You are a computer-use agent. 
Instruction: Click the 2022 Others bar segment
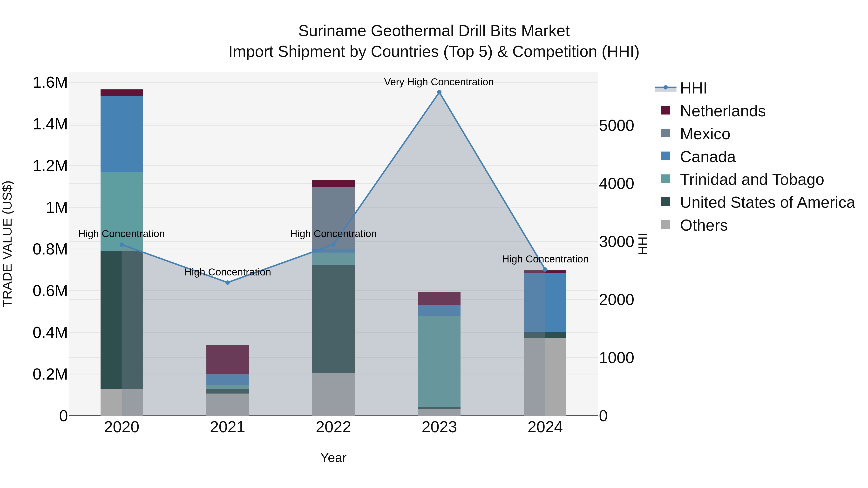pos(333,394)
